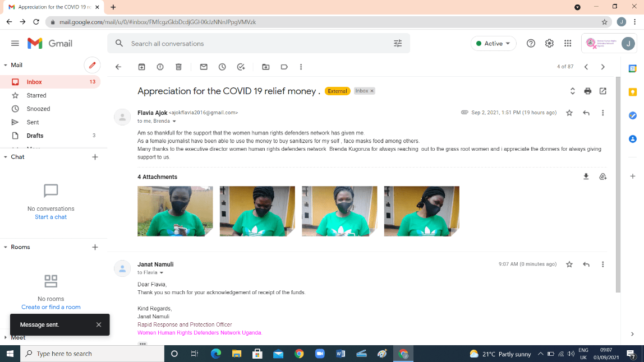The height and width of the screenshot is (362, 644).
Task: Open Google Tasks side panel
Action: click(x=633, y=116)
